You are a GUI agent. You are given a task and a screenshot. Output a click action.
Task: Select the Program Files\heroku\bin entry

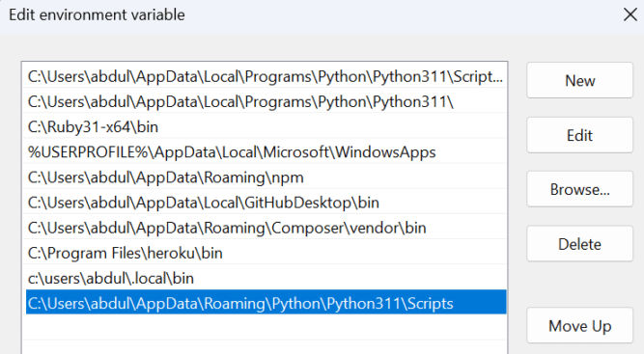click(x=266, y=253)
